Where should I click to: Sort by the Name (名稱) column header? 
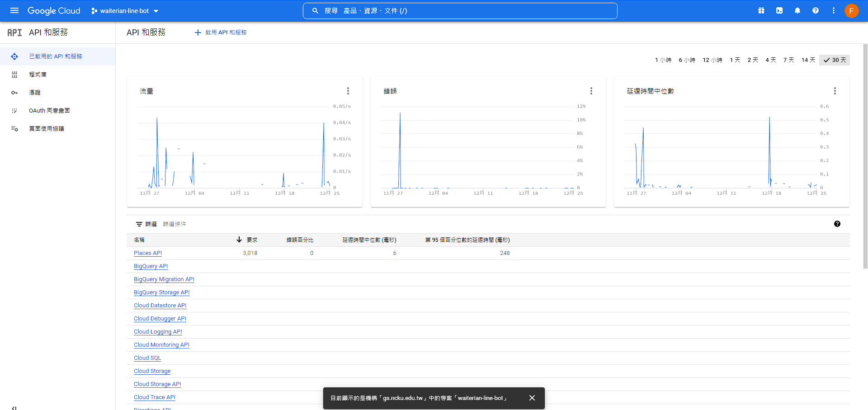point(139,240)
